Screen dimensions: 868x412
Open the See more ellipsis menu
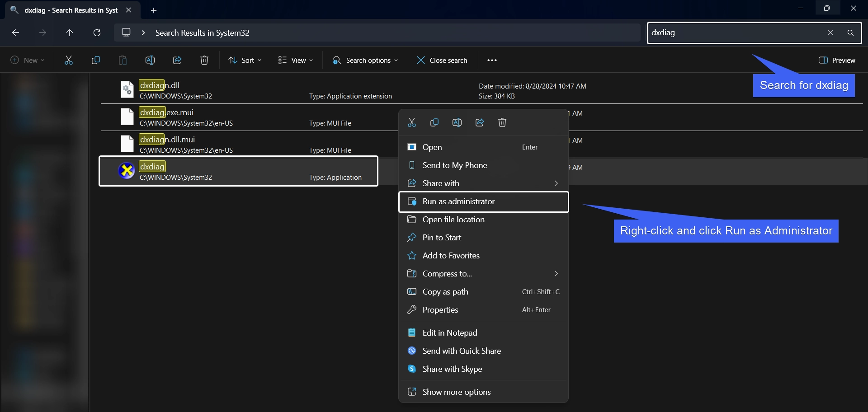pyautogui.click(x=492, y=60)
